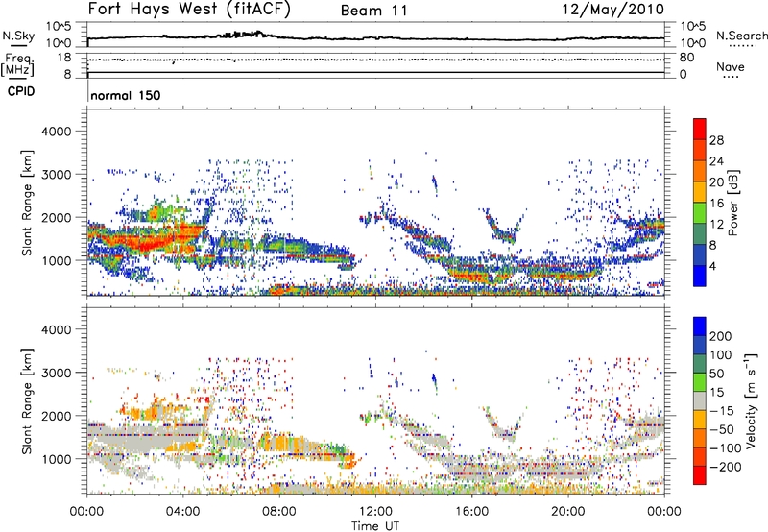Click the 'N.Search' legend label
The height and width of the screenshot is (532, 768).
741,36
